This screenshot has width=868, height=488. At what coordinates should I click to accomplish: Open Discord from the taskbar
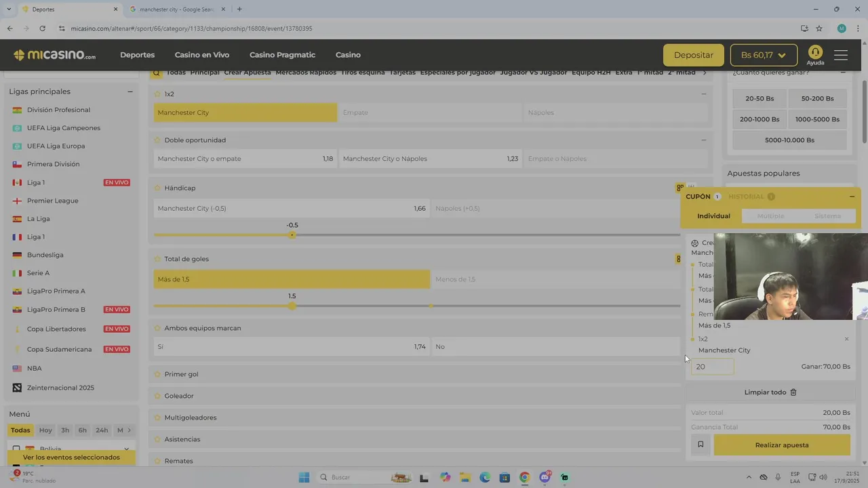click(545, 477)
